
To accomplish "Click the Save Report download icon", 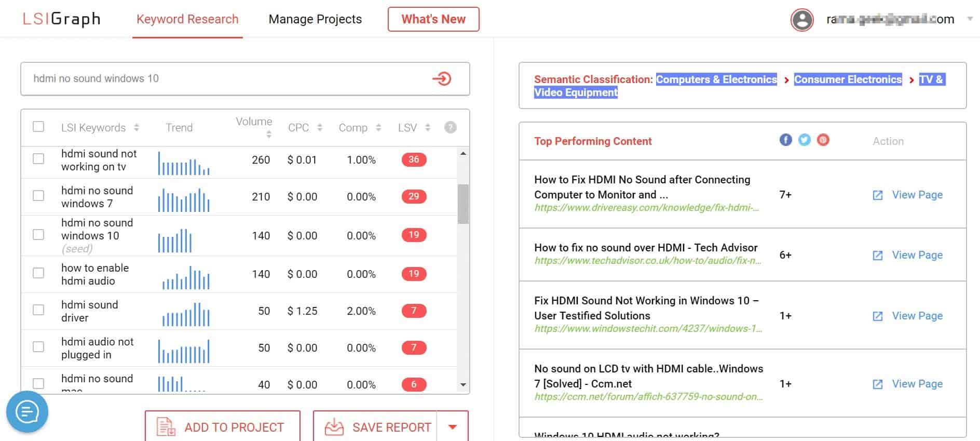I will coord(334,427).
